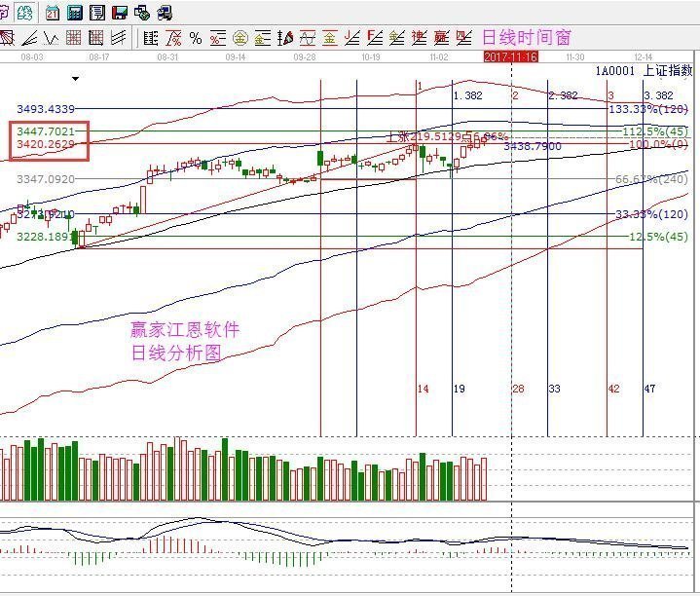Viewport: 700px width, 596px height.
Task: Click the 12-14 date label
Action: pos(643,57)
